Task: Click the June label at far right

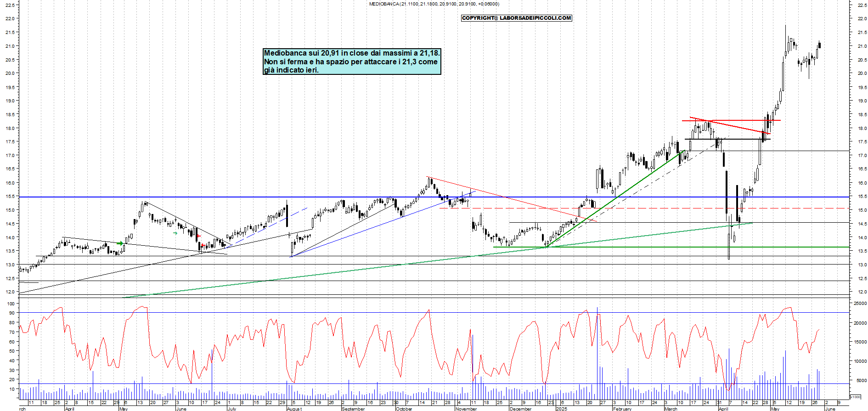Action: click(830, 408)
